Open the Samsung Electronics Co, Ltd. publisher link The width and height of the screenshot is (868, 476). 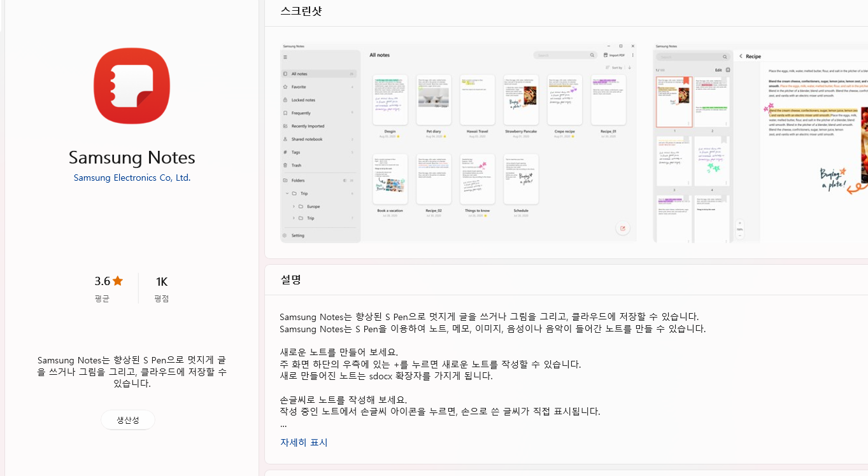[x=132, y=178]
